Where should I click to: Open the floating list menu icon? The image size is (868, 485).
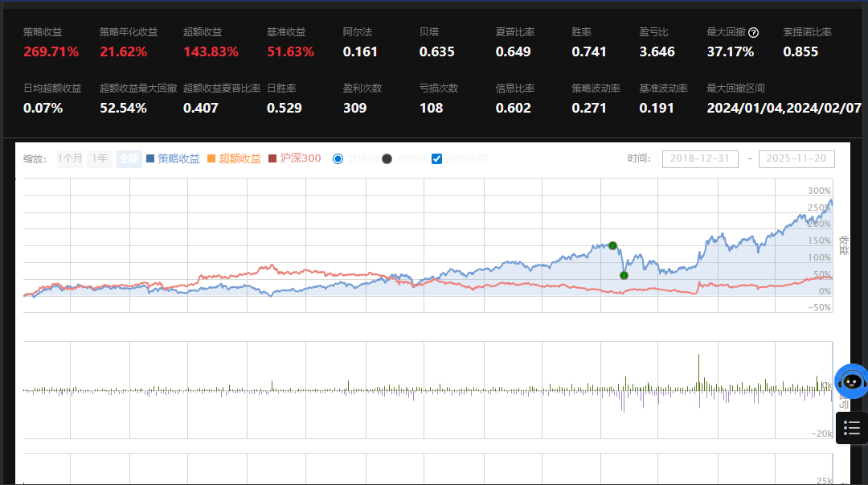coord(852,428)
